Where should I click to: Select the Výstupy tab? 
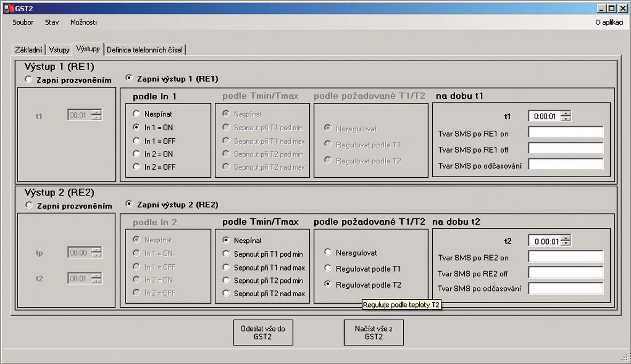pyautogui.click(x=88, y=49)
